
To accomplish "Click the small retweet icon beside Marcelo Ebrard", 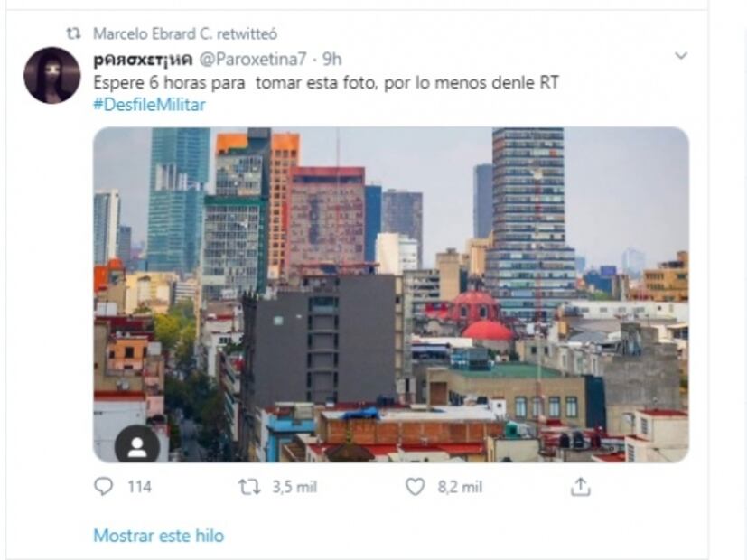I will click(x=73, y=33).
